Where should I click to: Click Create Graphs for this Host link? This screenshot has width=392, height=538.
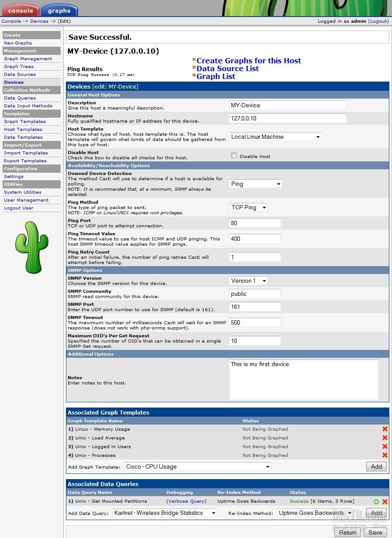(249, 61)
